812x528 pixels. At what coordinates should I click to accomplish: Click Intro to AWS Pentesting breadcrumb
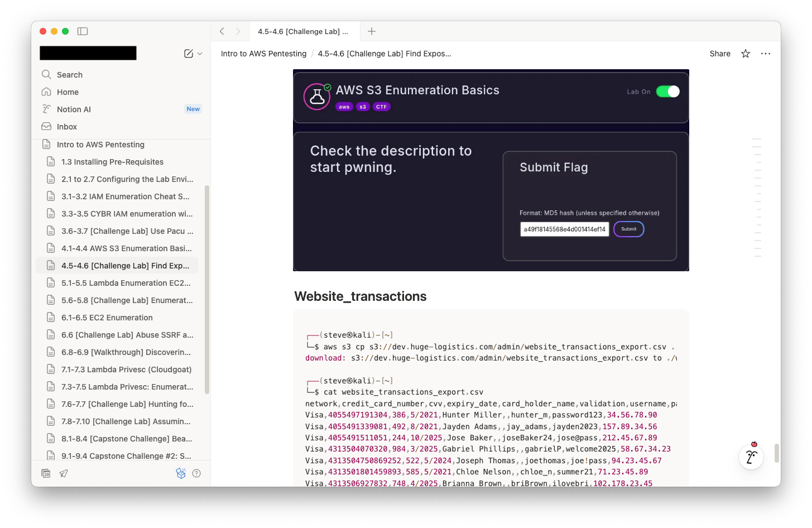point(263,54)
